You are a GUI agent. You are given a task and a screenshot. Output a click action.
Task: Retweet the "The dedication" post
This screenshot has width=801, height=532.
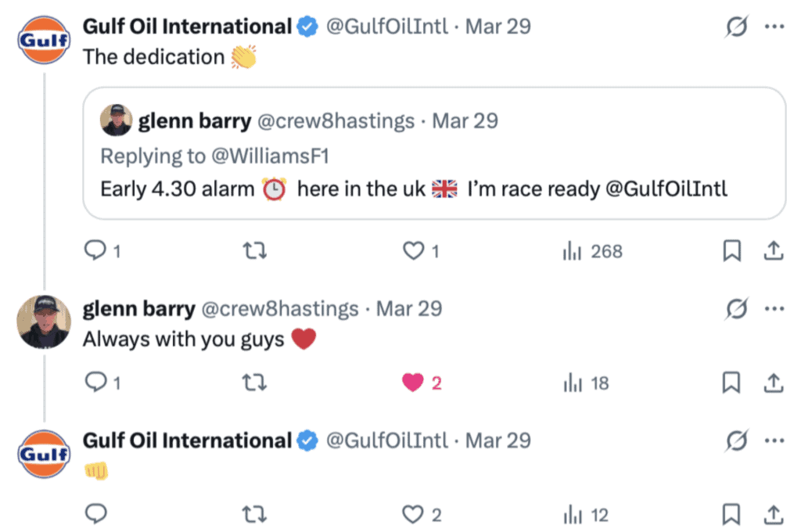click(x=254, y=251)
